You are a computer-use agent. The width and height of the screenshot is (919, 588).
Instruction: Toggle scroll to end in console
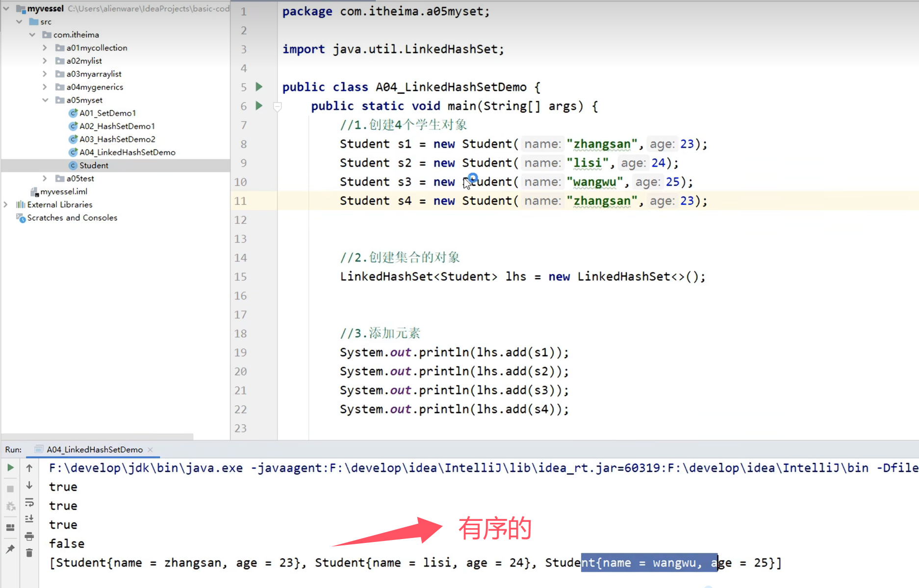coord(29,519)
